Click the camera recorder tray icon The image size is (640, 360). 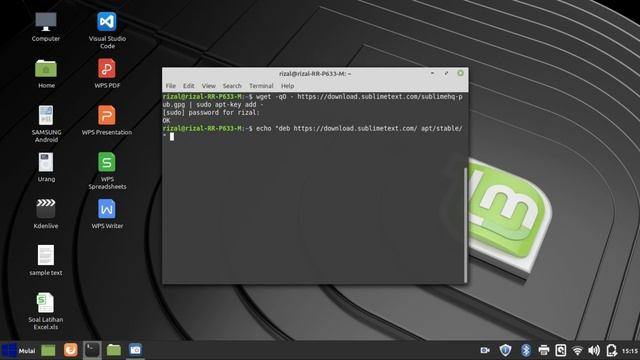tap(485, 350)
